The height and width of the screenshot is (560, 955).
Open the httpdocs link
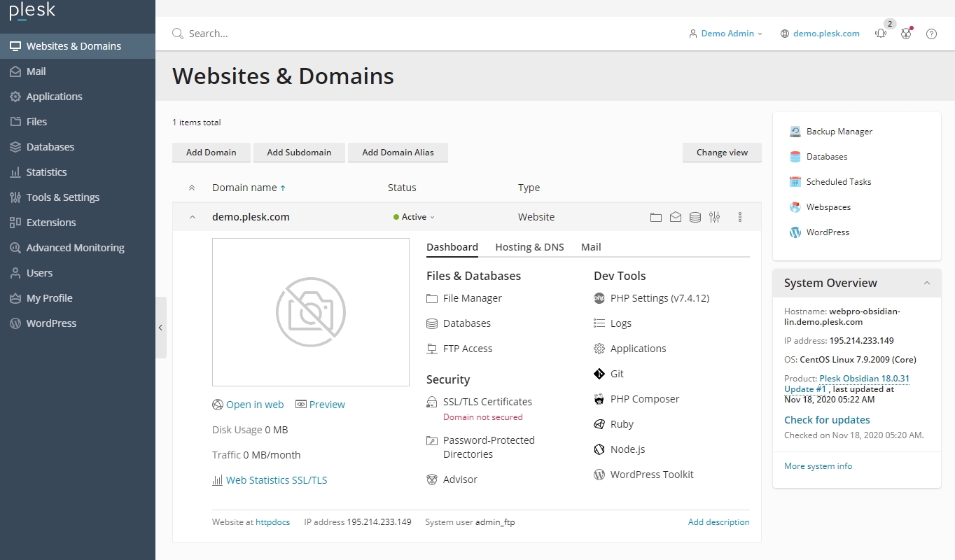[x=272, y=522]
